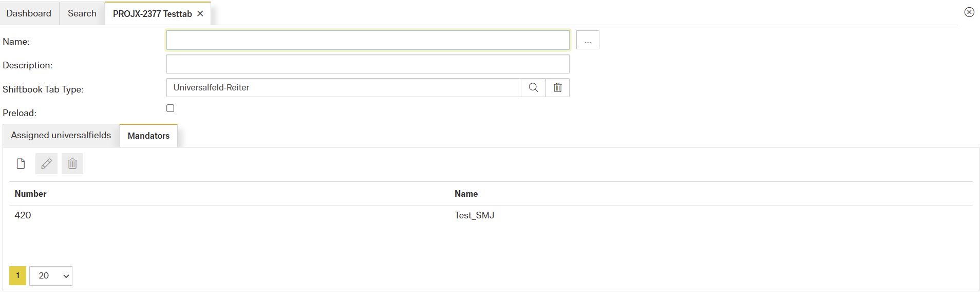980x297 pixels.
Task: Clear Shiftbook Tab Type with trash icon
Action: point(557,88)
